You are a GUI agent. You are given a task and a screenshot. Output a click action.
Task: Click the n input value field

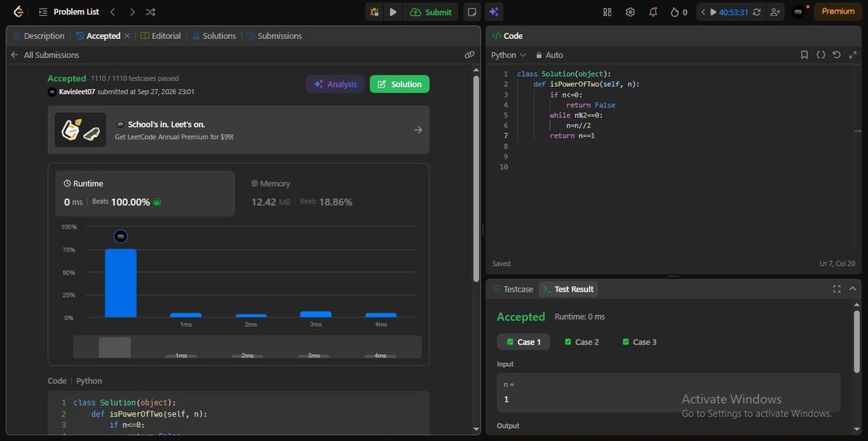(x=668, y=393)
